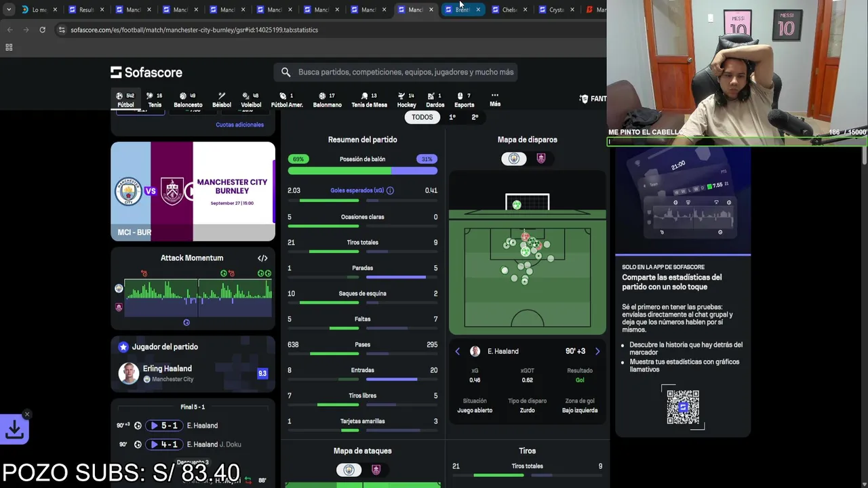The height and width of the screenshot is (488, 868).
Task: Click the blue download icon overlay
Action: [14, 430]
